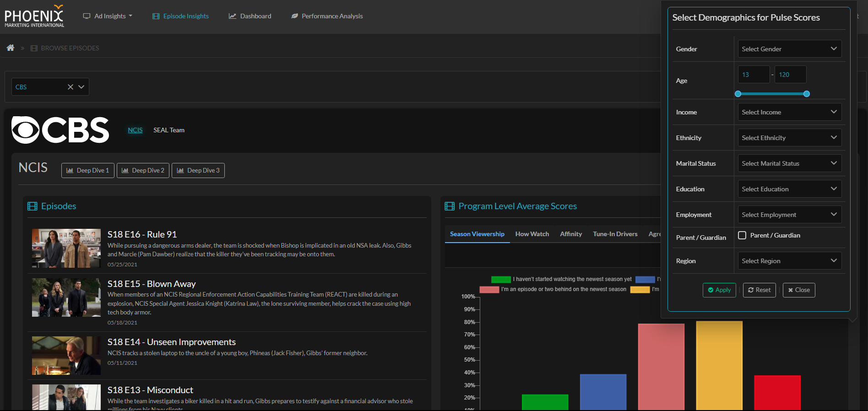Image resolution: width=868 pixels, height=411 pixels.
Task: Click the date 05/25/2021
Action: (122, 265)
